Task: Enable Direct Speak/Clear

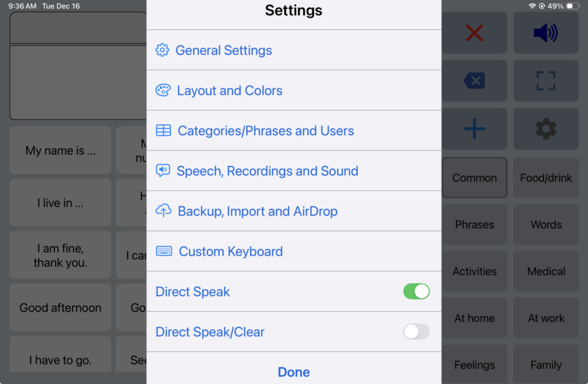Action: [416, 332]
